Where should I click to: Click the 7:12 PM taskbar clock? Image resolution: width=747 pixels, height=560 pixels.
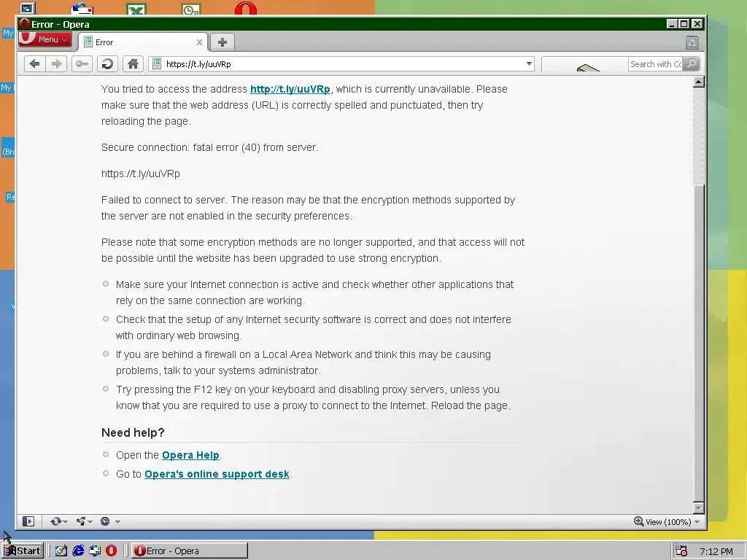point(716,551)
